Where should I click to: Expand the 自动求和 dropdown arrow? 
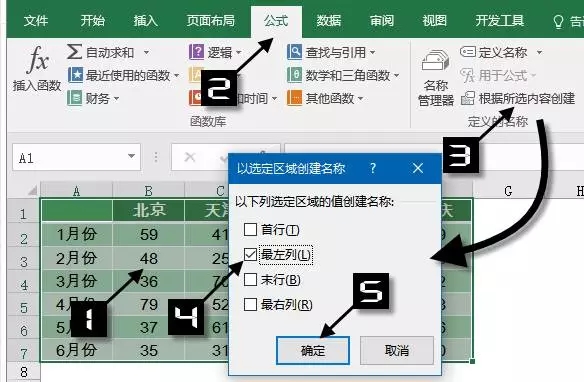146,52
